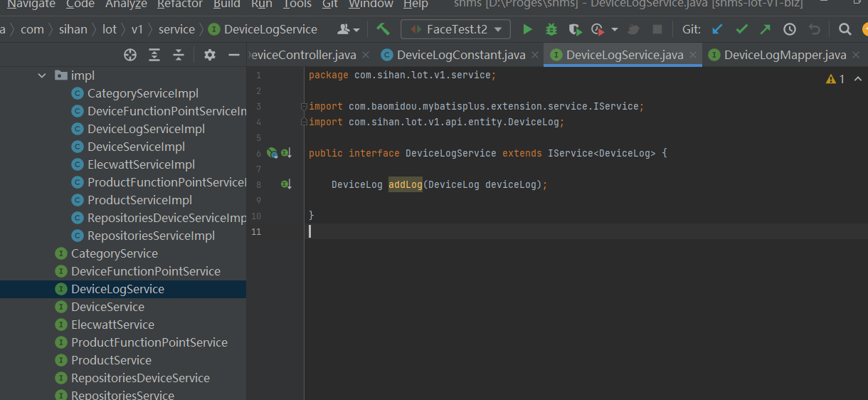Open the profiler run options dropdown arrow
The height and width of the screenshot is (400, 868).
615,29
